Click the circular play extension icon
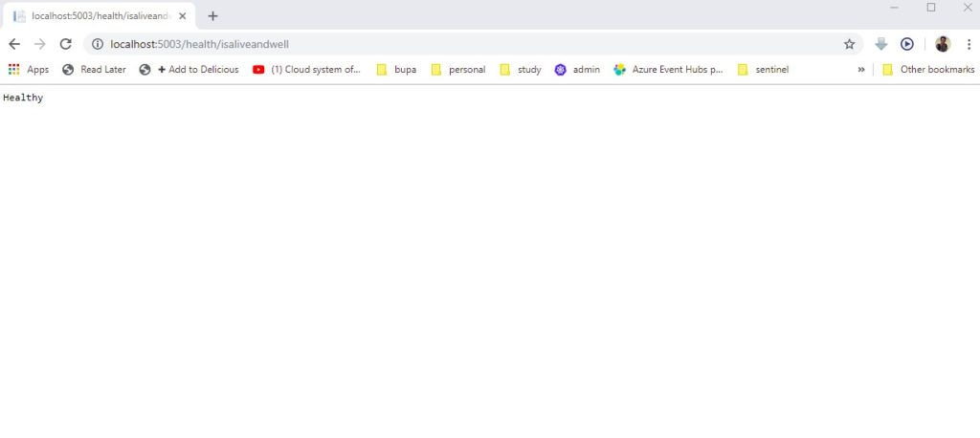 coord(907,44)
